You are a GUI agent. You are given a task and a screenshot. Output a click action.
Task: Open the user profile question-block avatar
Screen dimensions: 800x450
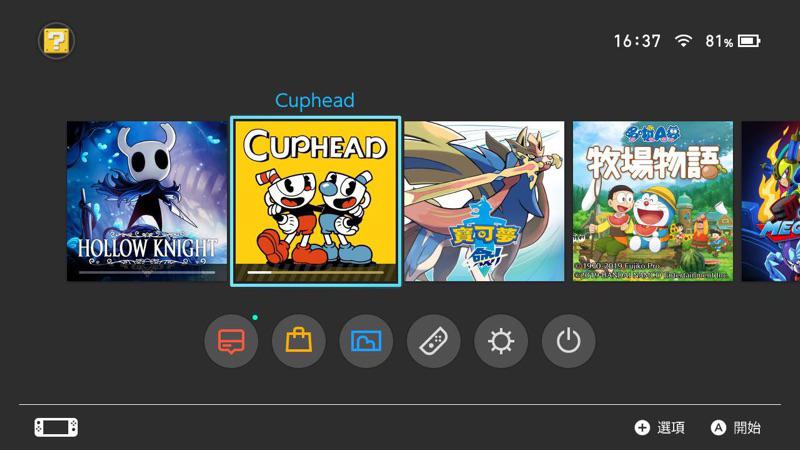click(x=56, y=41)
